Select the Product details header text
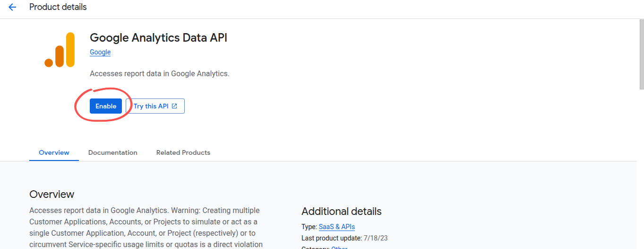 pyautogui.click(x=58, y=7)
